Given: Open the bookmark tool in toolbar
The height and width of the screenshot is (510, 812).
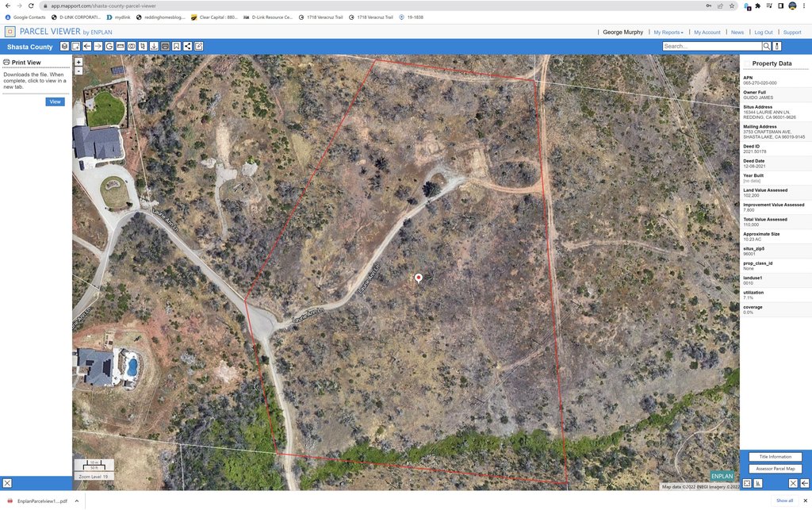Looking at the screenshot, I should [x=176, y=47].
